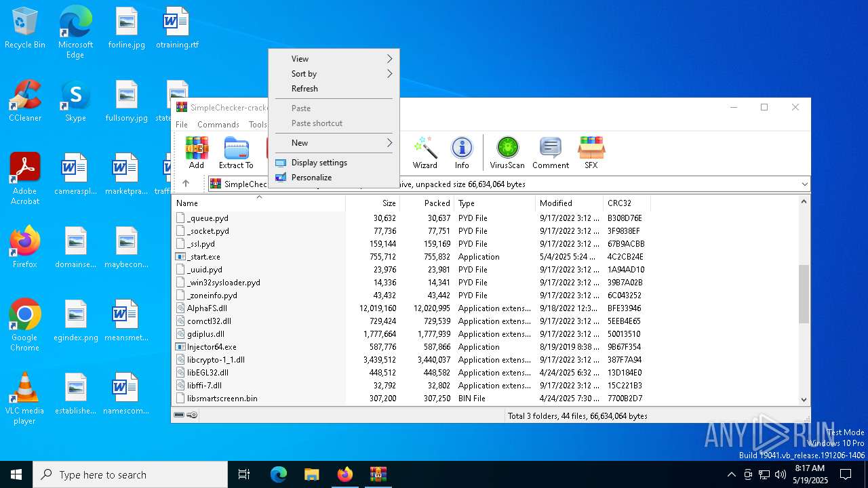This screenshot has height=488, width=868.
Task: Show hidden system tray icons
Action: coord(731,474)
